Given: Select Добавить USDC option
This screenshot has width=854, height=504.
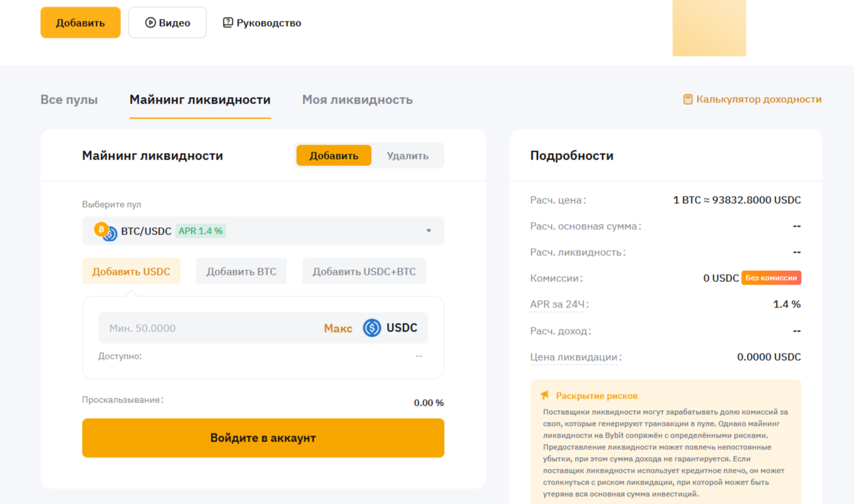Looking at the screenshot, I should [x=131, y=272].
